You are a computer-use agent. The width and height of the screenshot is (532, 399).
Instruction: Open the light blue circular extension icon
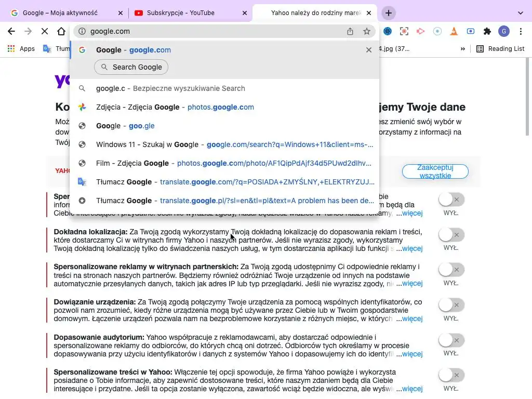pyautogui.click(x=437, y=31)
